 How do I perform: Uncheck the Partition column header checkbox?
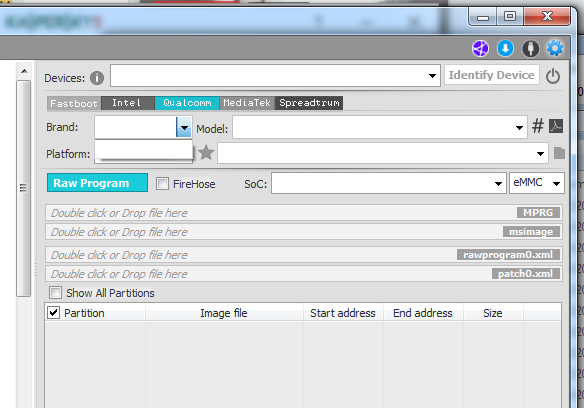[x=53, y=312]
